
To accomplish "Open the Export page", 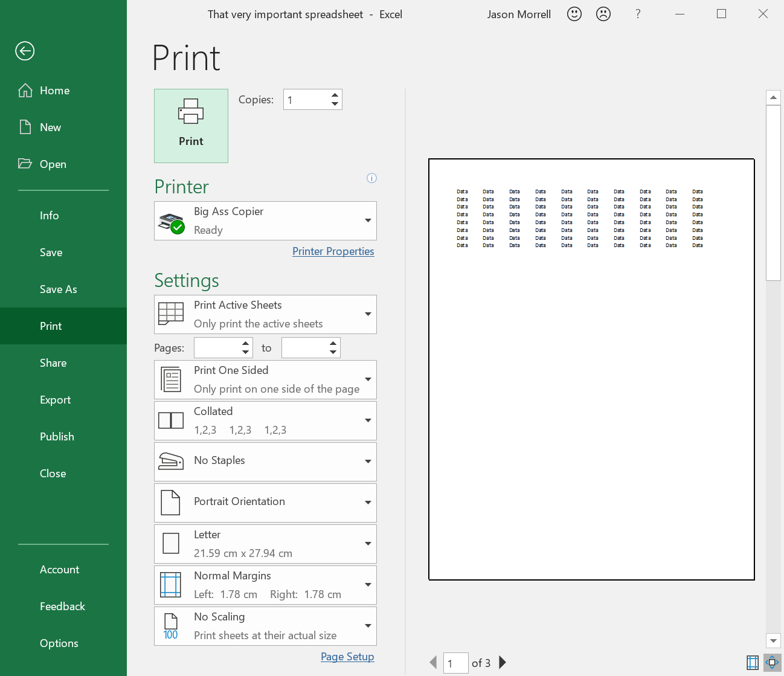I will [x=63, y=400].
